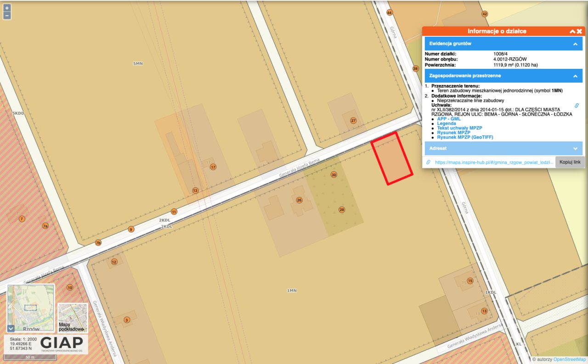Click the Rzgów overview minimap
Screen dimensions: 588x364
(x=31, y=308)
